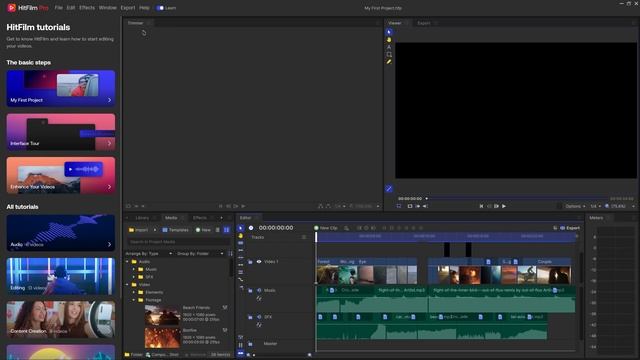Select the yellow pen tool in Viewer
Image resolution: width=640 pixels, height=360 pixels.
coord(389,62)
